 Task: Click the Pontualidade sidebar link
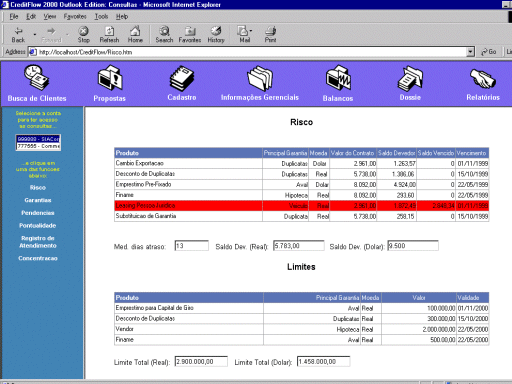pos(38,226)
